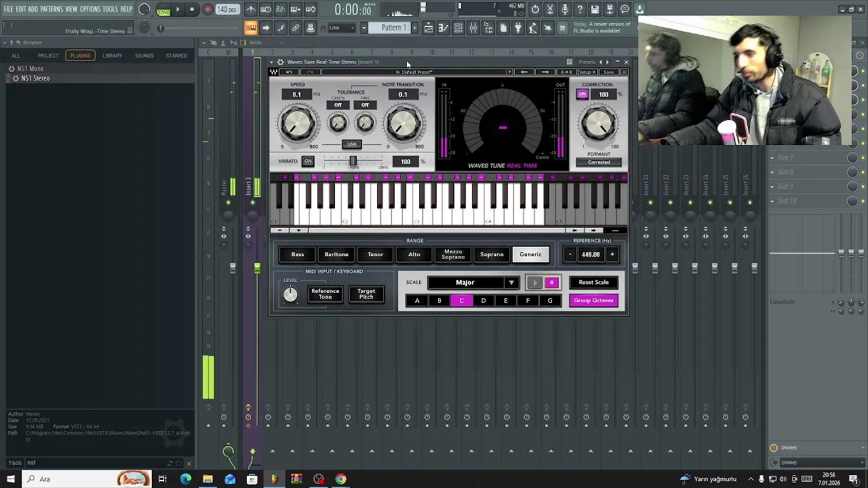
Task: Open the Line snap dropdown
Action: [x=342, y=28]
